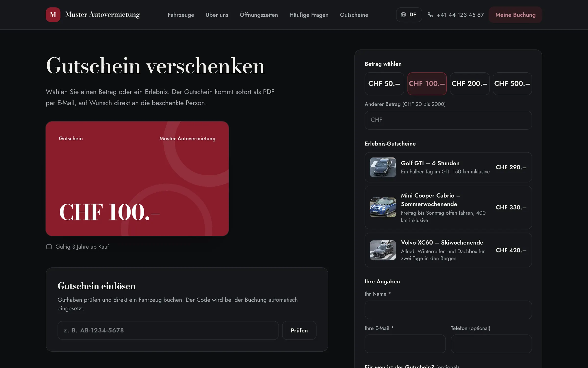Click the red M logo icon

point(53,15)
